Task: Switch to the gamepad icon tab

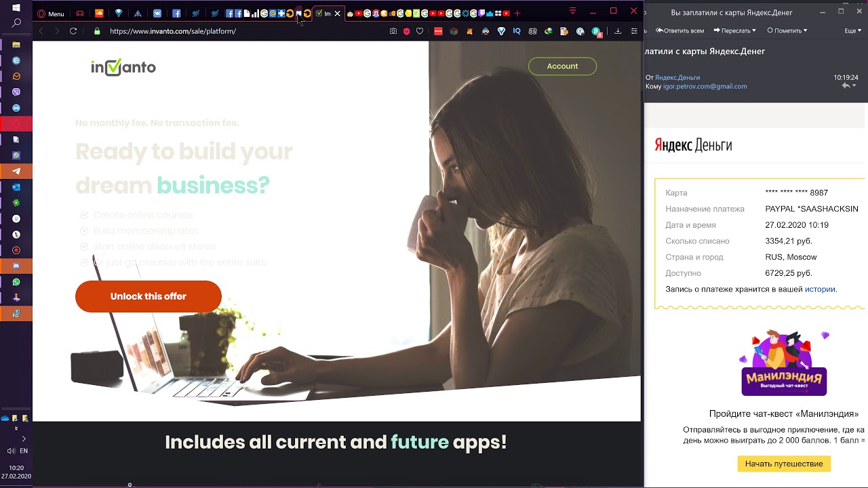Action: pyautogui.click(x=80, y=14)
